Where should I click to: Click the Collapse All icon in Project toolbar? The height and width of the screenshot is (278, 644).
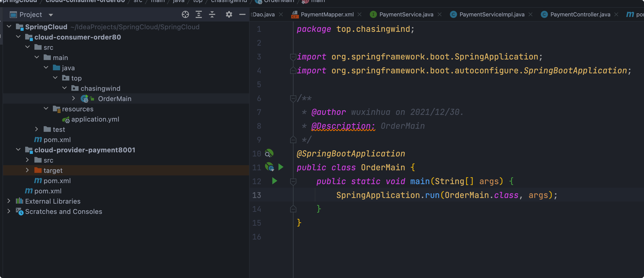click(212, 14)
